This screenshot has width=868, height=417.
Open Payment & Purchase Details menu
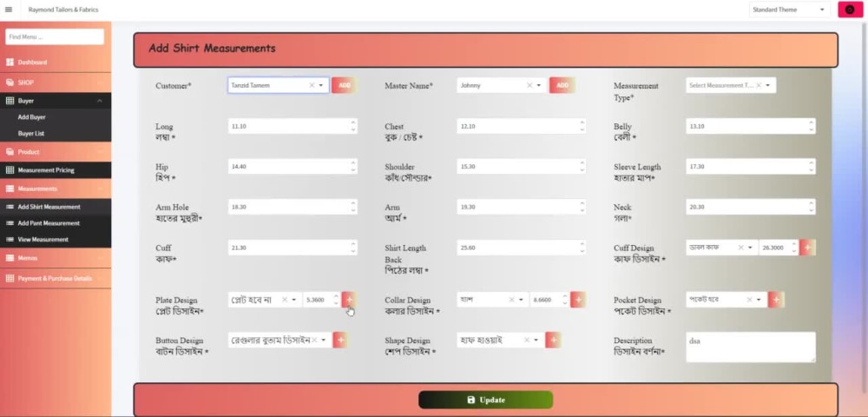(x=56, y=279)
